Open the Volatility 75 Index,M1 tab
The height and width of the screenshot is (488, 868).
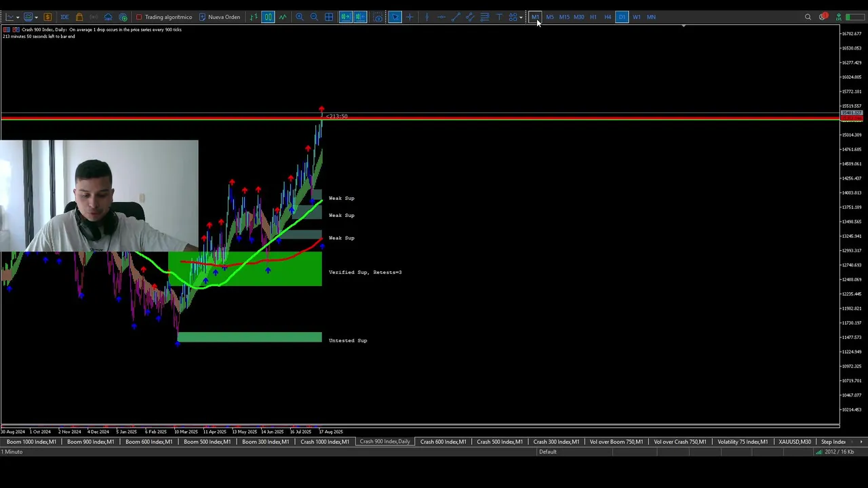(x=743, y=442)
